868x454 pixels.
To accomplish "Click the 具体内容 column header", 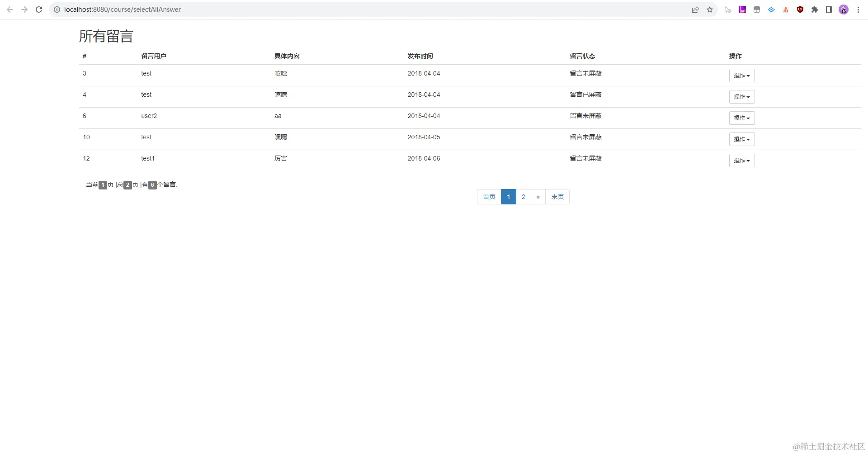I will coord(287,56).
